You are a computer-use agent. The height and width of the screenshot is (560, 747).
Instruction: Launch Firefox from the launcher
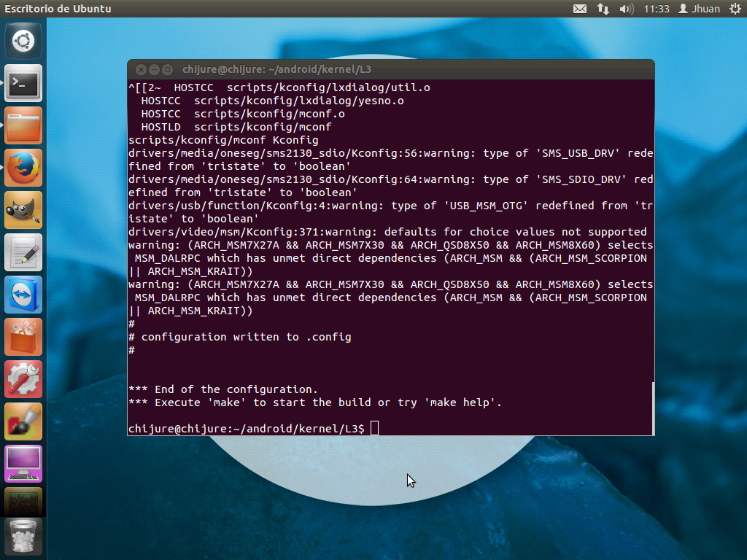click(23, 167)
